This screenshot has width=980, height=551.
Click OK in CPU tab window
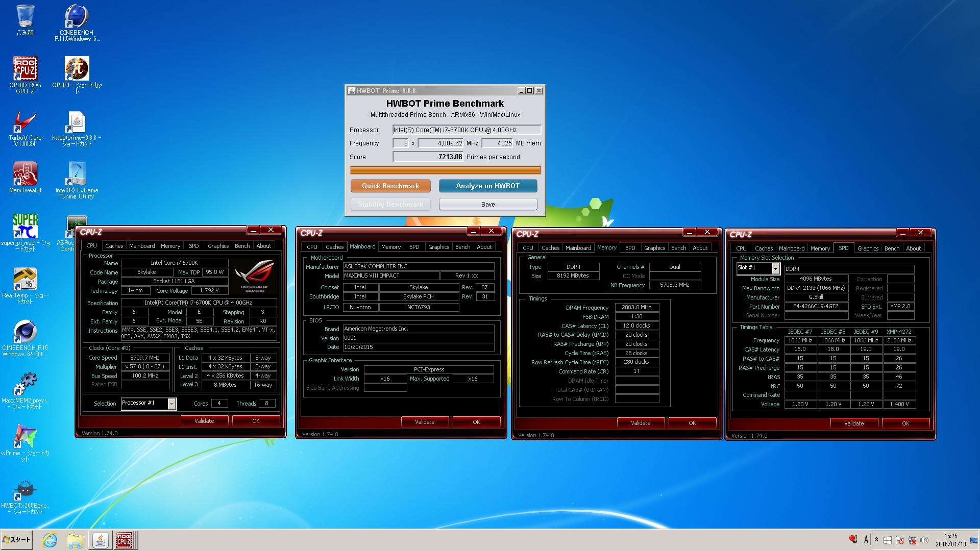(x=256, y=421)
